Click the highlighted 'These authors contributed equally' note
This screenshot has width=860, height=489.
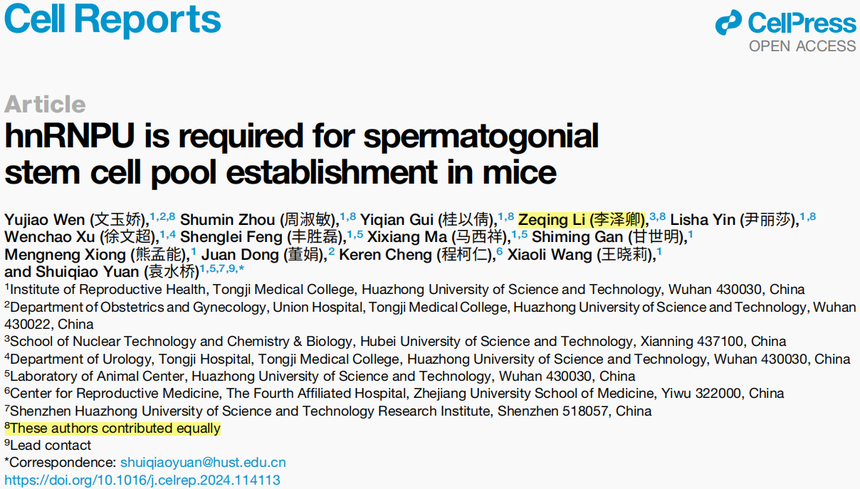click(x=112, y=428)
